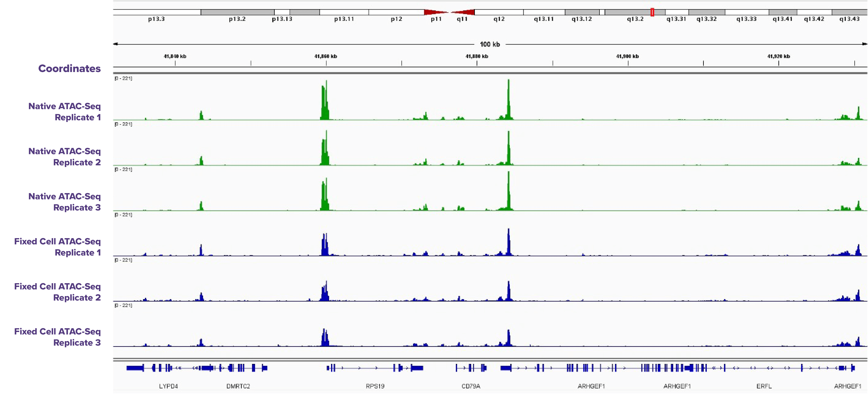Click the RPS19 gene label
Viewport: 868px width, 396px height.
click(x=375, y=386)
